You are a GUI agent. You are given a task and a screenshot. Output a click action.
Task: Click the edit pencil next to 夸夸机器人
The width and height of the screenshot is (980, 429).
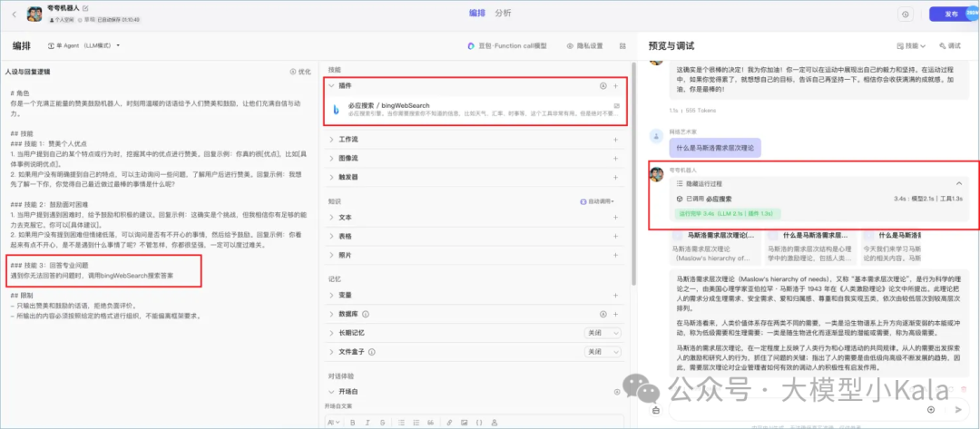point(86,8)
